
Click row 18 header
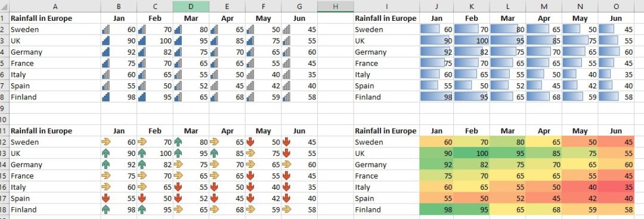tap(4, 209)
